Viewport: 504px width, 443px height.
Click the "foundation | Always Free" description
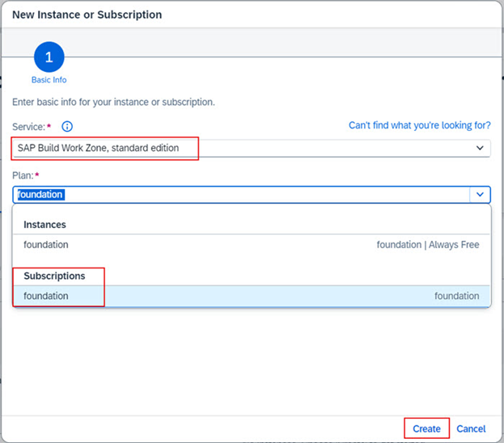point(427,244)
